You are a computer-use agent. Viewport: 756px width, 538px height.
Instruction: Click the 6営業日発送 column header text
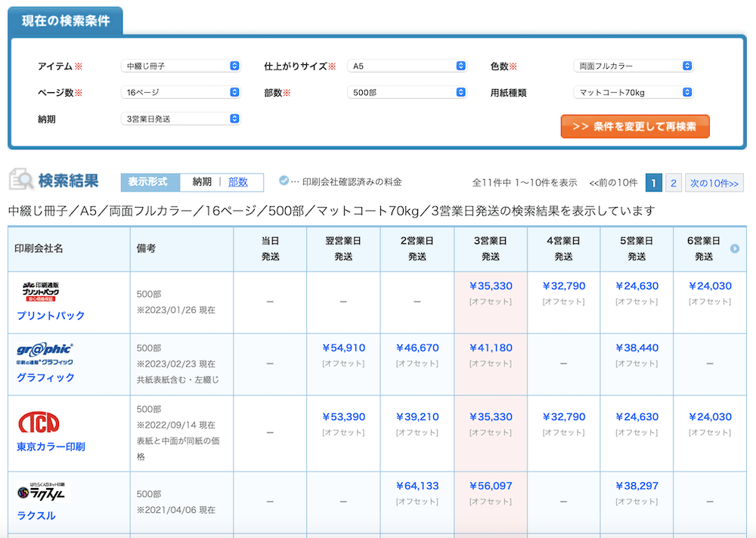pos(703,249)
